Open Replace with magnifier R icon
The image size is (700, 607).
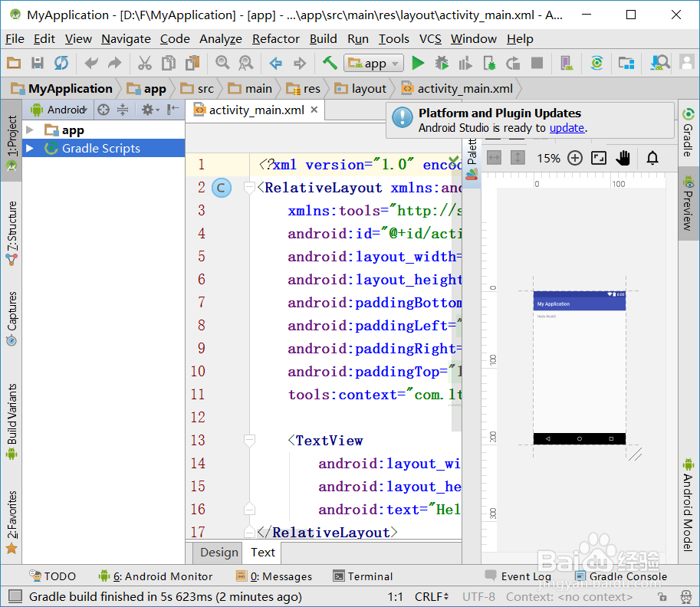click(246, 63)
